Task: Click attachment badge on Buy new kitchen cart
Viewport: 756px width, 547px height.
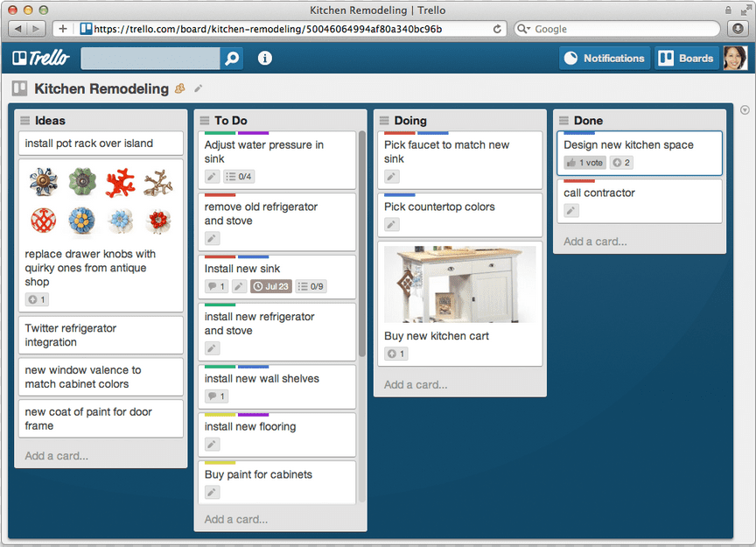Action: pyautogui.click(x=396, y=354)
